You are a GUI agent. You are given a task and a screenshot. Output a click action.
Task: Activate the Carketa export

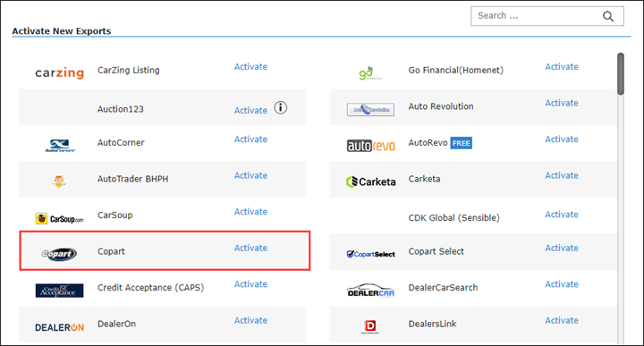pyautogui.click(x=562, y=175)
